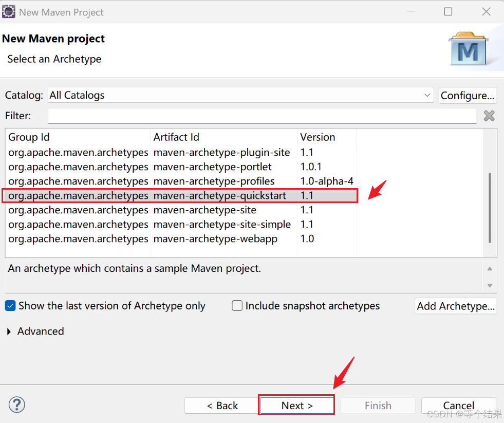Close the New Maven Project dialog
The width and height of the screenshot is (504, 423).
click(x=486, y=12)
